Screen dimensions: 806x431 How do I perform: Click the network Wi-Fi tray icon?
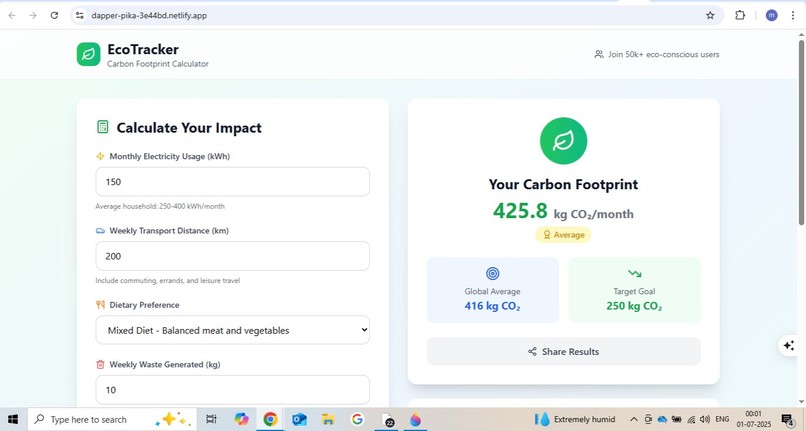coord(691,420)
